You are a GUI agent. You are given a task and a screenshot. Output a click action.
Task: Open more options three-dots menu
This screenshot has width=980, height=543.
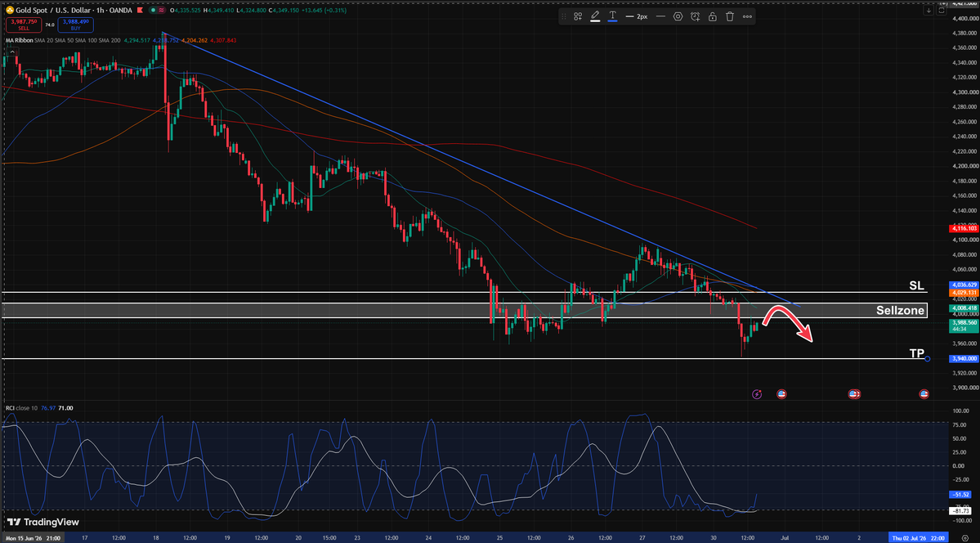(747, 16)
